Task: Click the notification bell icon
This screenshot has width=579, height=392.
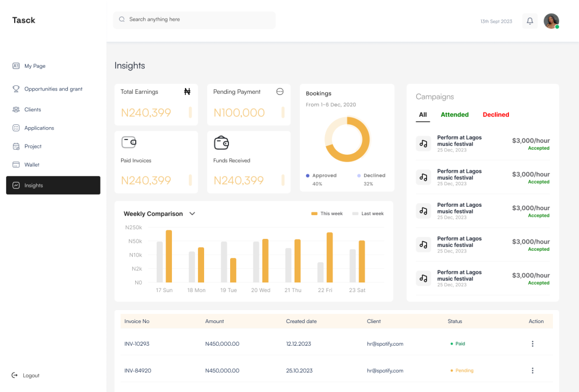Action: click(x=530, y=21)
